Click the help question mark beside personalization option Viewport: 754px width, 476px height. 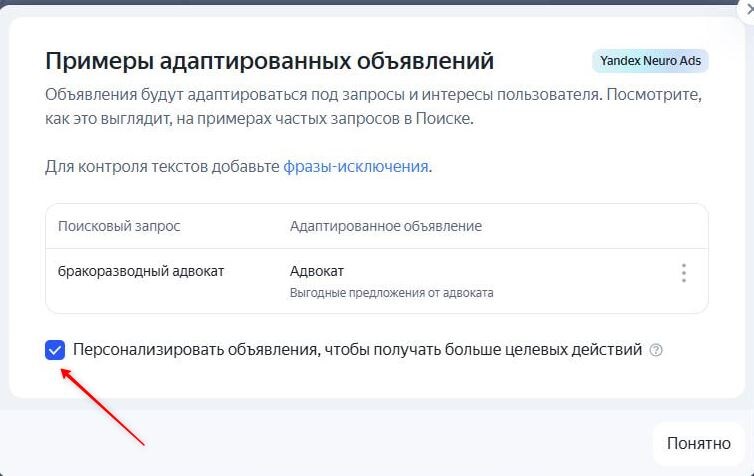656,350
